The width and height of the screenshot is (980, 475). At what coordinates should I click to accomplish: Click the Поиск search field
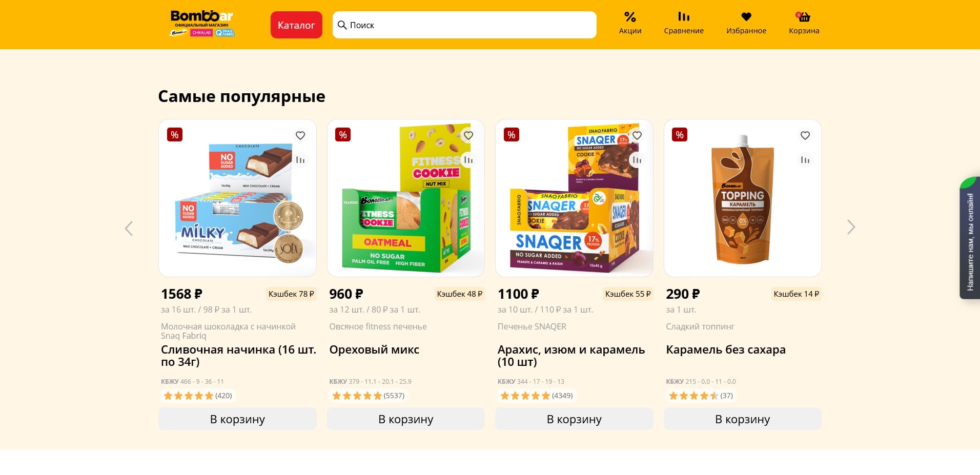[464, 25]
